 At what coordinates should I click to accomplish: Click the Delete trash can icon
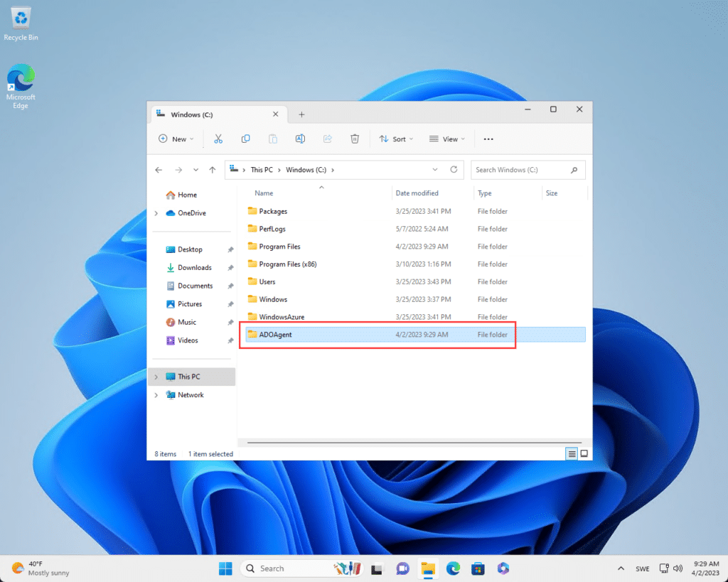[355, 139]
